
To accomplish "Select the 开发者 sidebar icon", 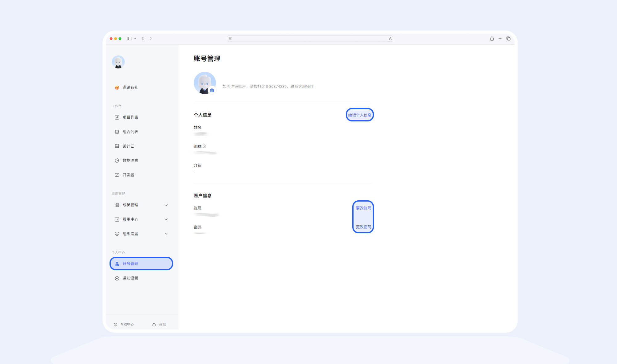I will click(117, 175).
